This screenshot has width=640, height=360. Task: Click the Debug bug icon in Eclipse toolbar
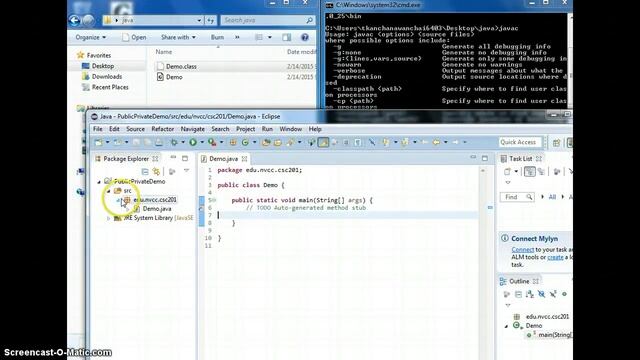[x=174, y=142]
